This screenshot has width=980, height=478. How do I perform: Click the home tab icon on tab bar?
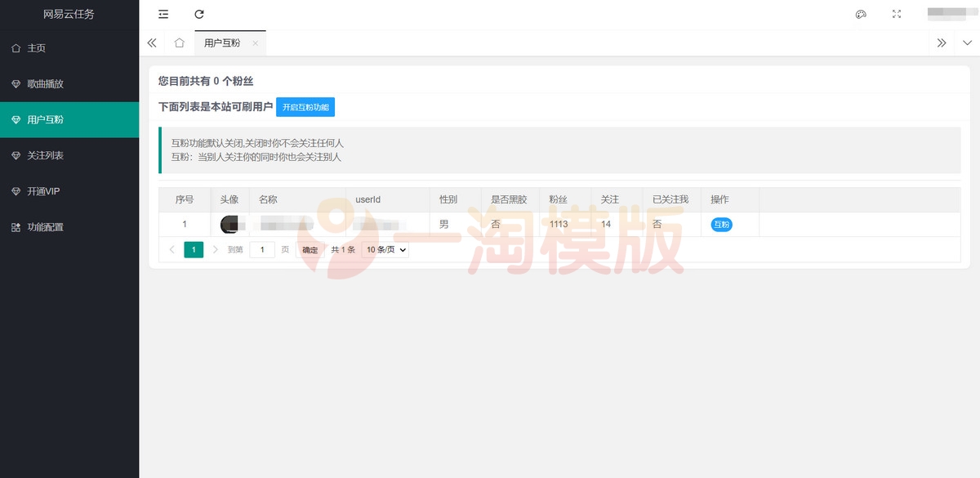tap(180, 42)
